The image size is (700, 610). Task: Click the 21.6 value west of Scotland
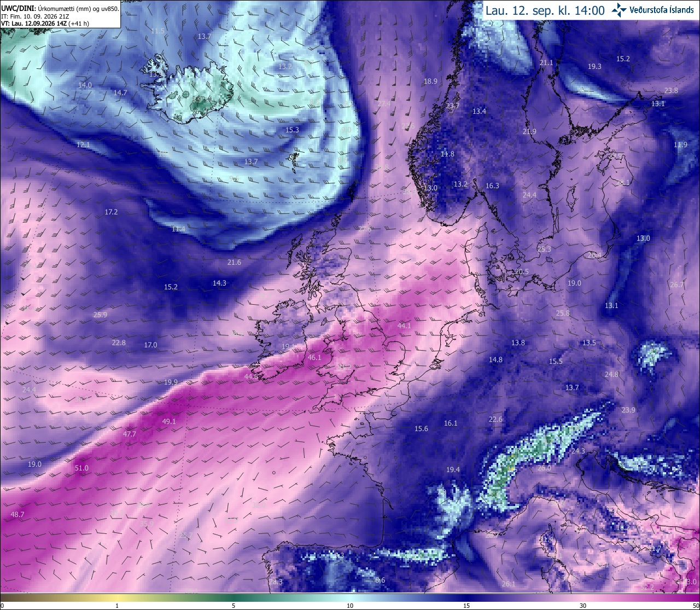(234, 263)
